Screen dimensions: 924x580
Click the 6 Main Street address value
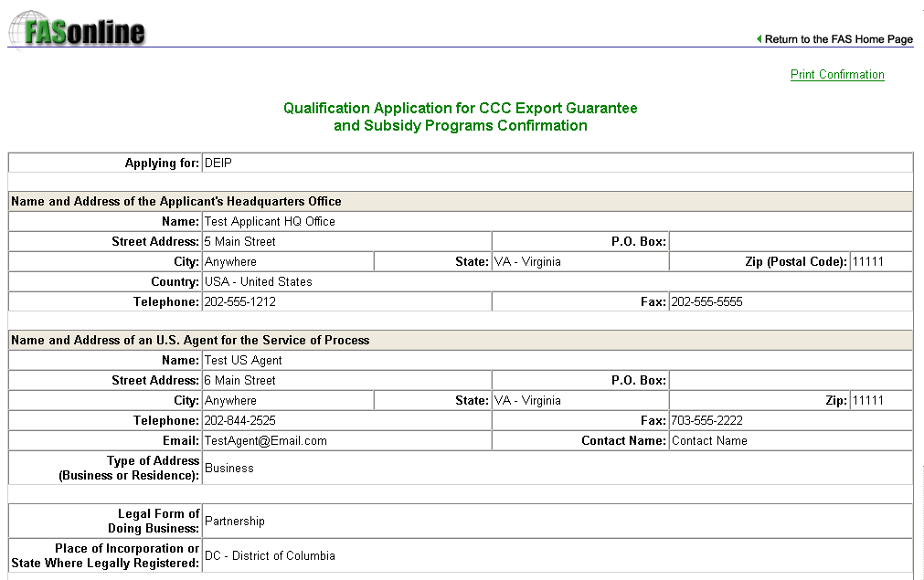click(x=239, y=381)
